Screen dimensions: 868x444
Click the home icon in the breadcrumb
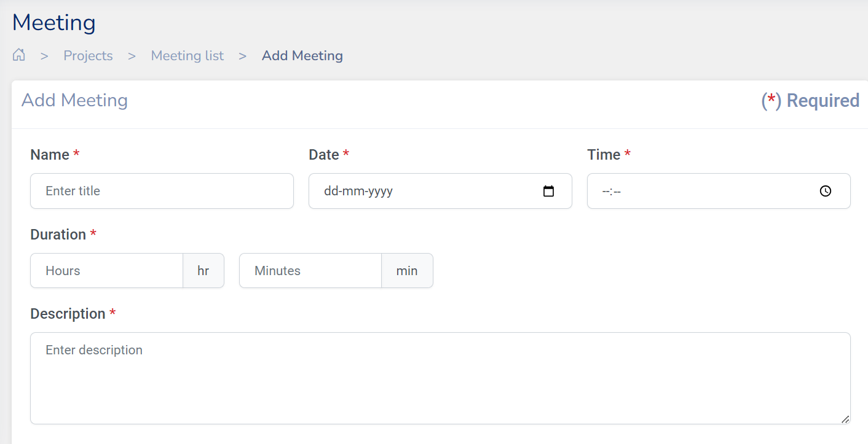click(x=19, y=55)
